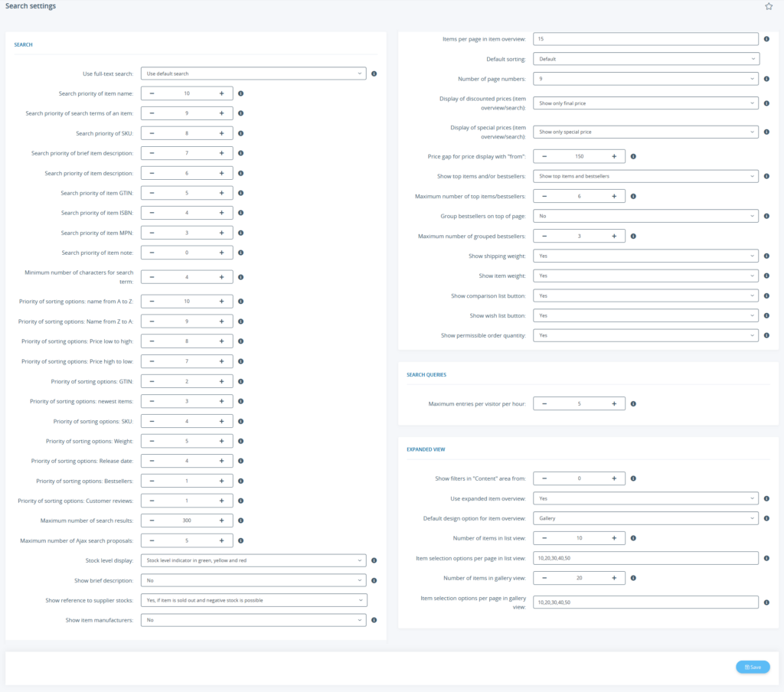Save the search settings
The height and width of the screenshot is (692, 784).
[753, 667]
